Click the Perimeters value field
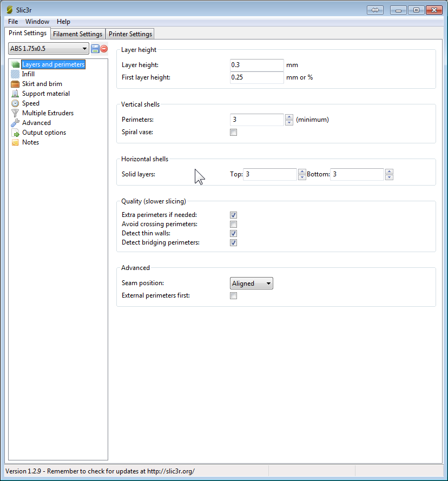This screenshot has height=481, width=448. click(x=257, y=120)
